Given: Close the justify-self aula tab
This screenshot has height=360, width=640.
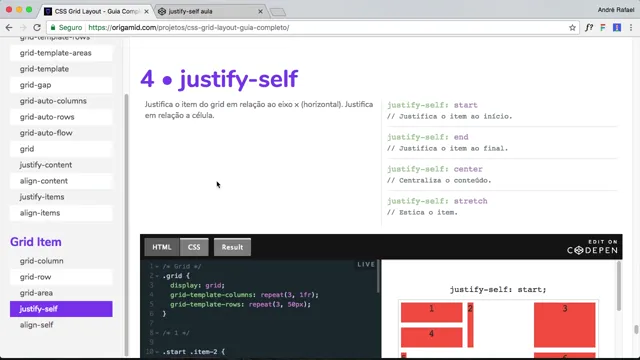Looking at the screenshot, I should 260,11.
